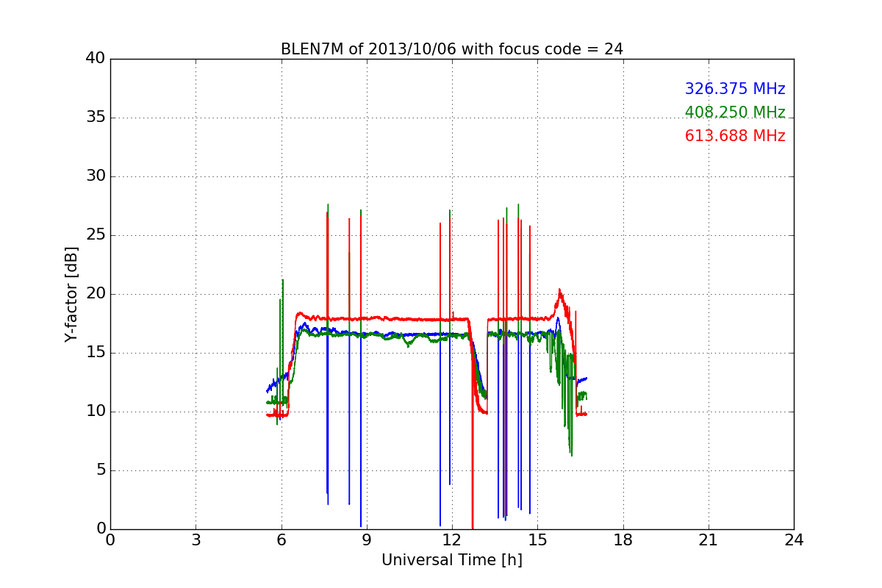Image resolution: width=882 pixels, height=588 pixels.
Task: Click the 'Universal Time [h]' axis label
Action: pyautogui.click(x=452, y=560)
